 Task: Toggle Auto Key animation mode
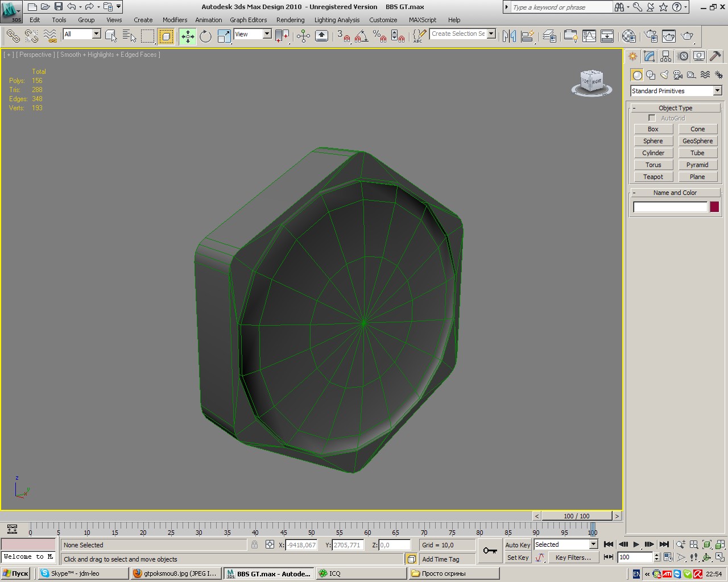pos(517,544)
